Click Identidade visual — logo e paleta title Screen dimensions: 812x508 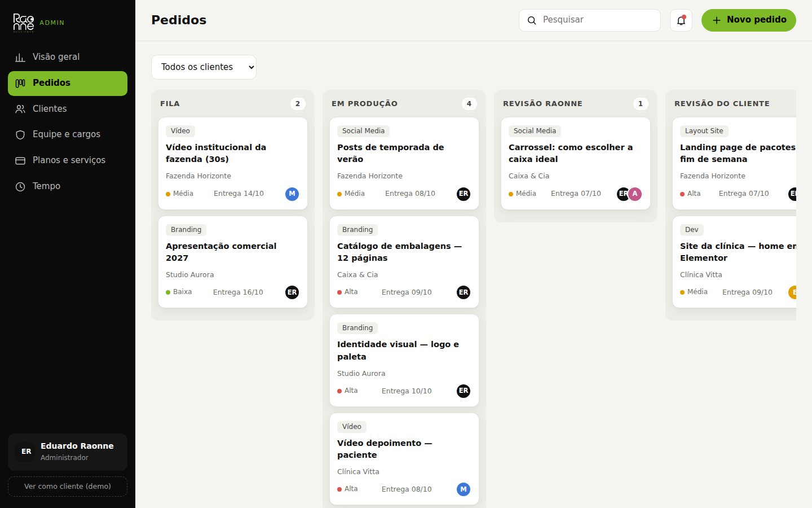pos(398,351)
